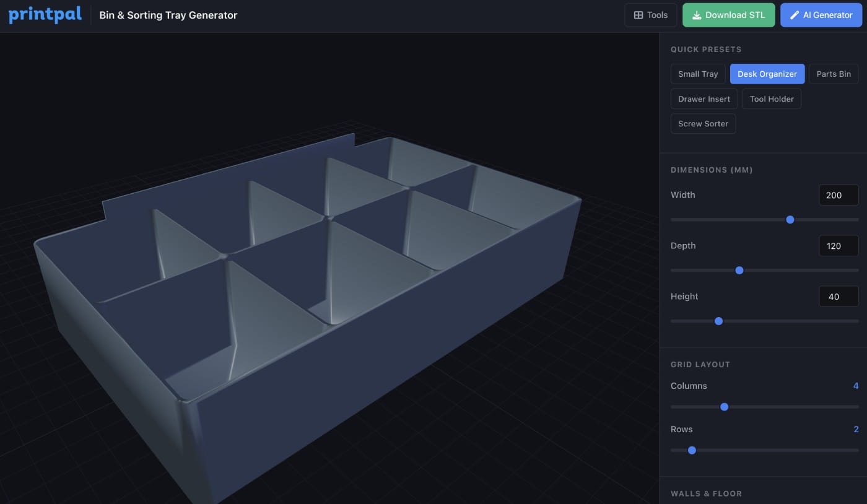The height and width of the screenshot is (504, 867).
Task: Pick the Tool Holder preset
Action: (x=771, y=98)
